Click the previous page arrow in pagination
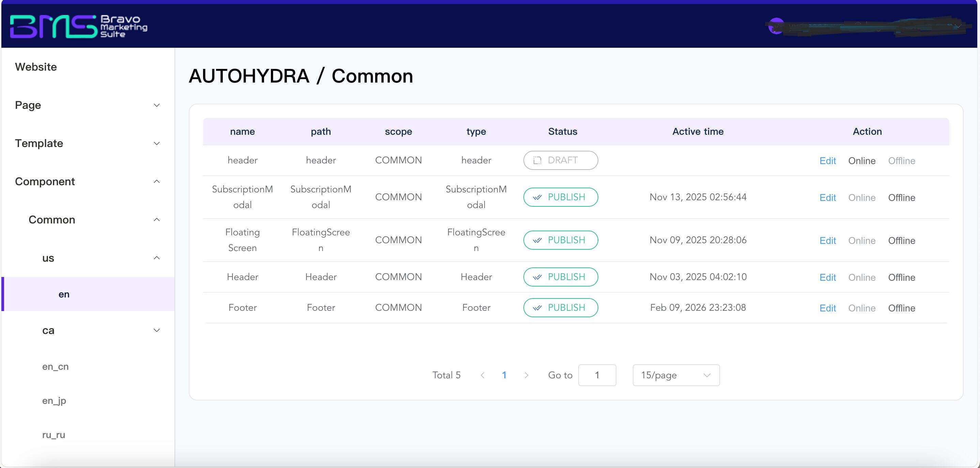The width and height of the screenshot is (980, 468). click(483, 375)
